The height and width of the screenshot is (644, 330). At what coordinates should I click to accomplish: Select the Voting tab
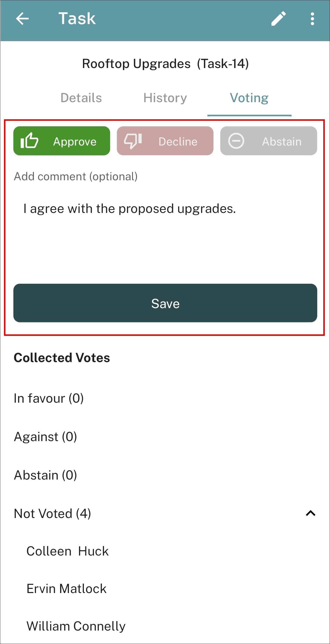249,98
